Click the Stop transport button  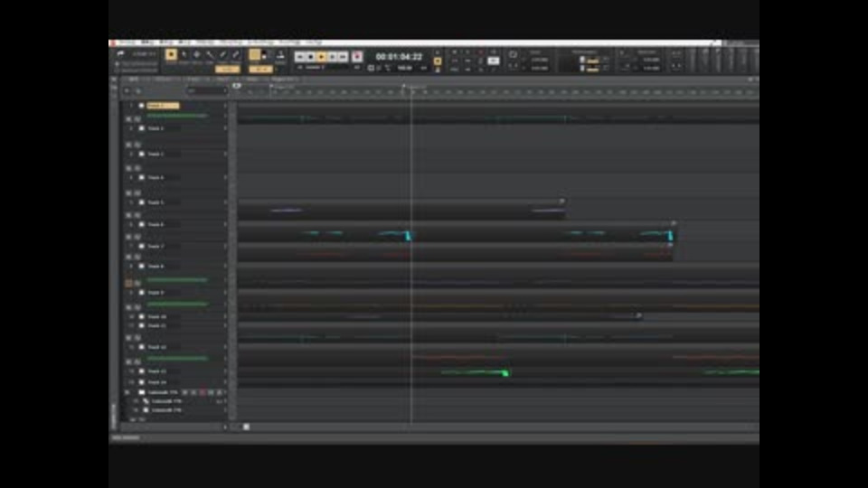pos(310,56)
